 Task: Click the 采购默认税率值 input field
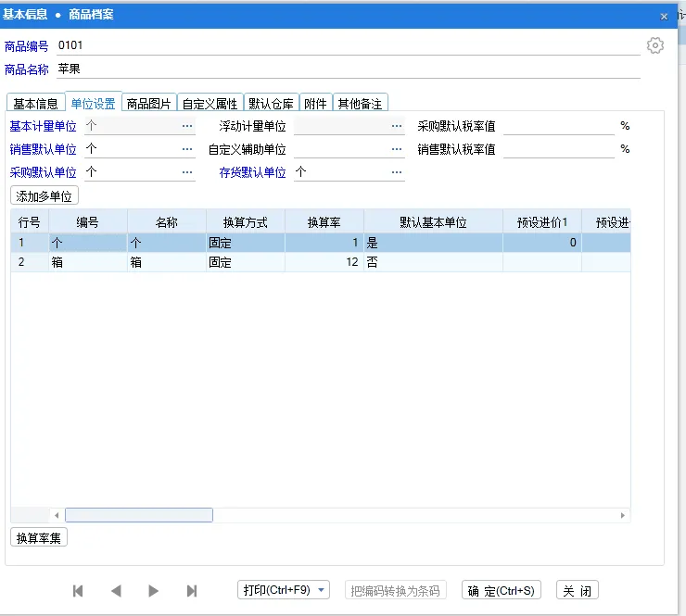coord(558,126)
